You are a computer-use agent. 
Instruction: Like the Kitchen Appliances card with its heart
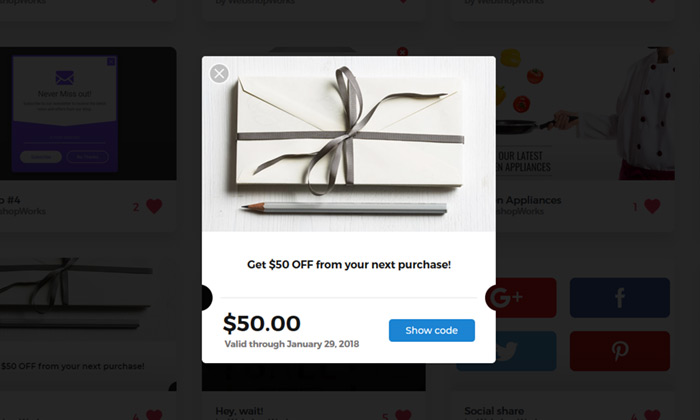(653, 206)
